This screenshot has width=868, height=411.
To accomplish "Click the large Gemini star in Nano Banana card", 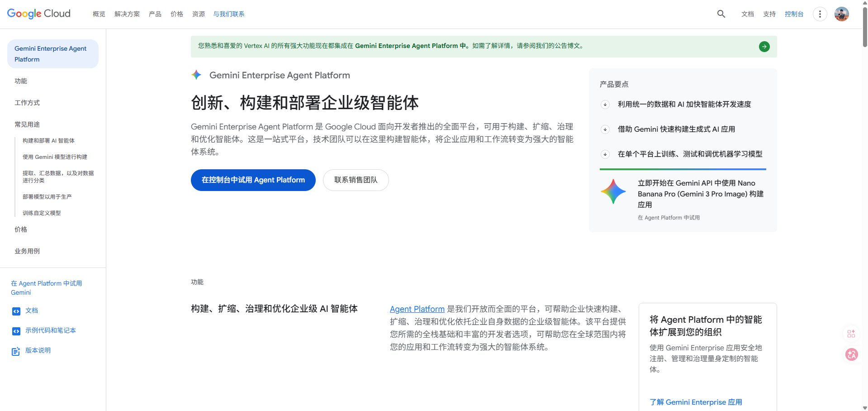I will [x=613, y=191].
